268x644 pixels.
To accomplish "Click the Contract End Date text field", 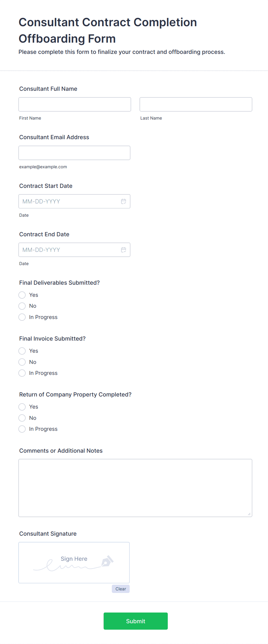I will coord(69,250).
